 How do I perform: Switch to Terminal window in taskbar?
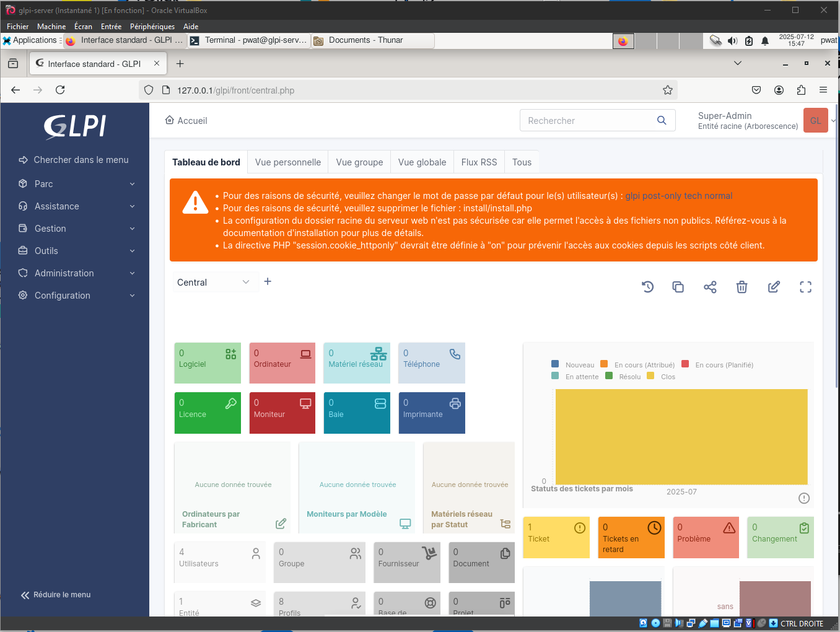point(248,40)
